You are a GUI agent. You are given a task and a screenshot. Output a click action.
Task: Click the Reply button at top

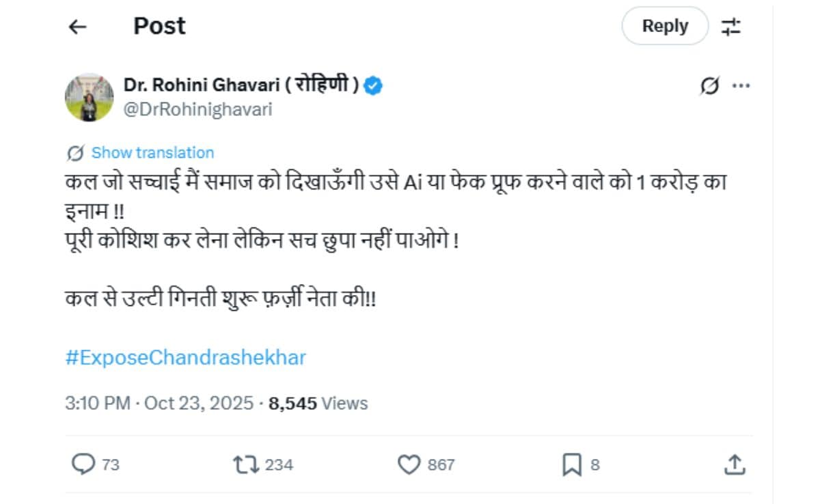point(664,27)
